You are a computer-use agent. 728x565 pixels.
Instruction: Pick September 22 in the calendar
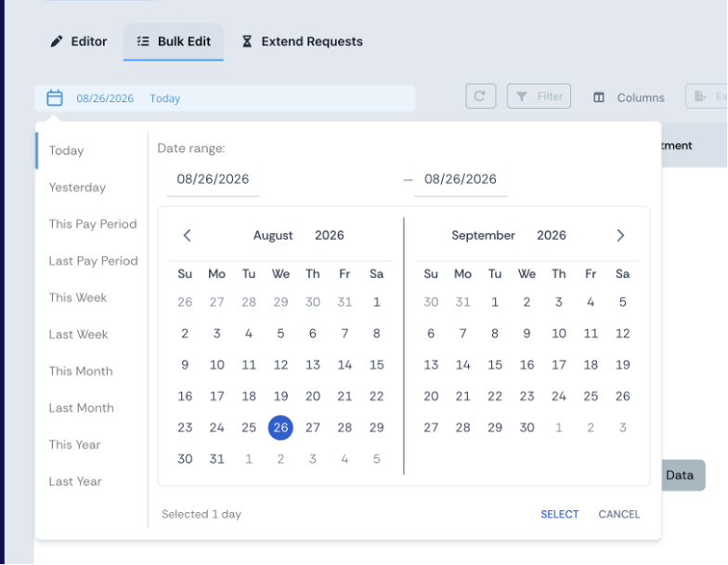point(495,396)
